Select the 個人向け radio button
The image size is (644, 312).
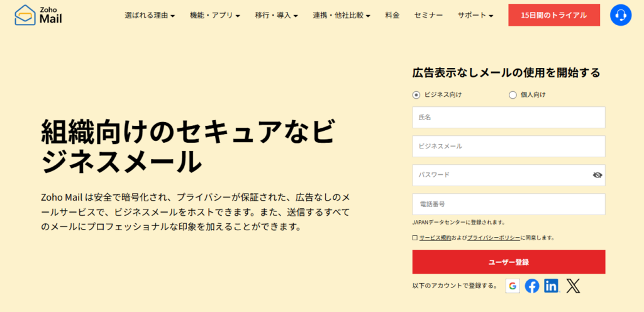point(512,95)
